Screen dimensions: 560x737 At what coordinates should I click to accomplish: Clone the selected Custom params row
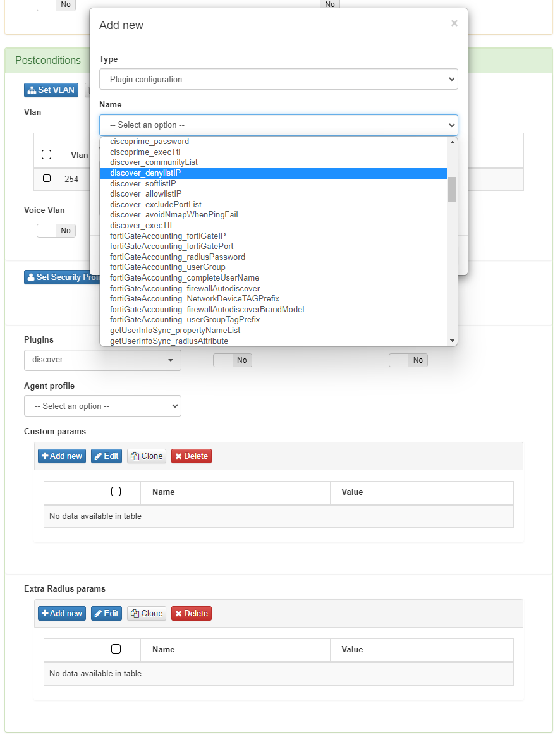147,456
